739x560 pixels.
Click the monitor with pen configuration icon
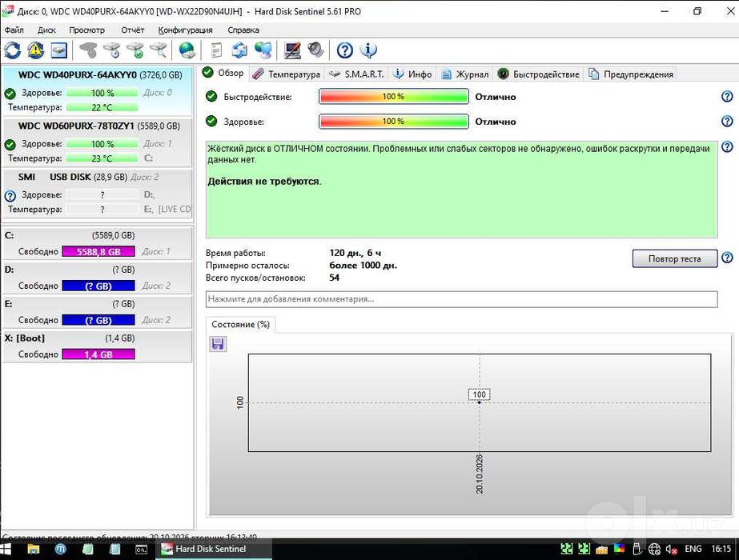(x=292, y=50)
